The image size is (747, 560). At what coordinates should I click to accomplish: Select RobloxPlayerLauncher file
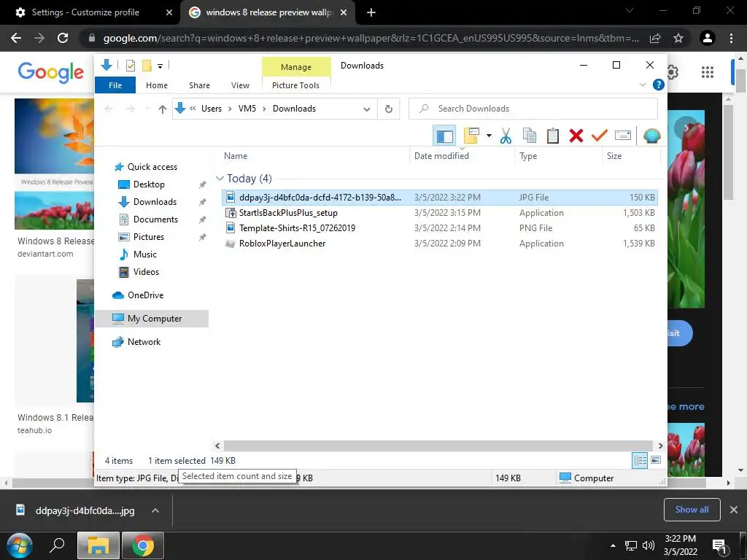[282, 244]
